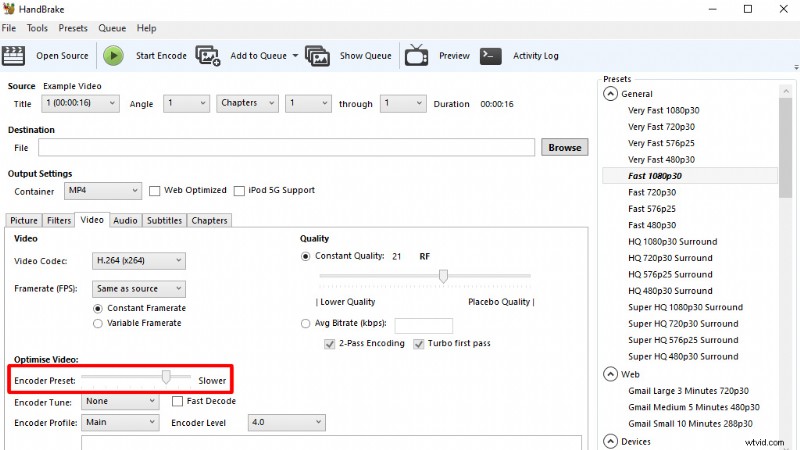800x450 pixels.
Task: Click the Activity Log terminal icon
Action: pyautogui.click(x=491, y=56)
